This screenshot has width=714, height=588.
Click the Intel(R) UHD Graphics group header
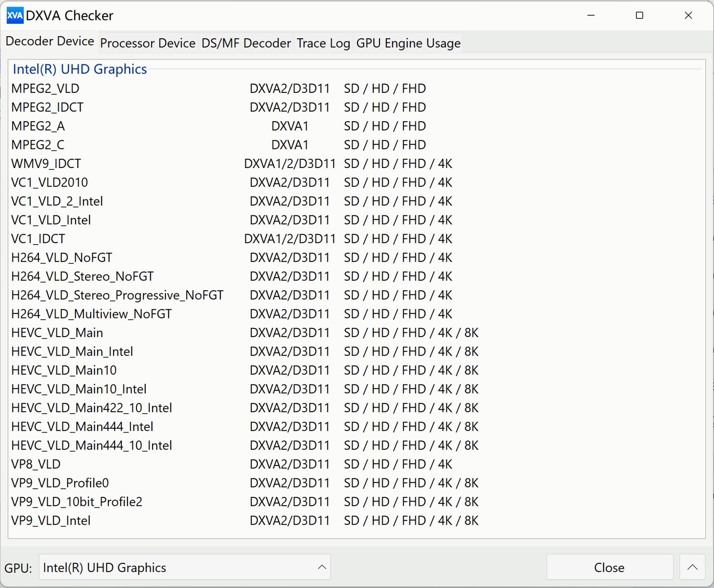80,70
